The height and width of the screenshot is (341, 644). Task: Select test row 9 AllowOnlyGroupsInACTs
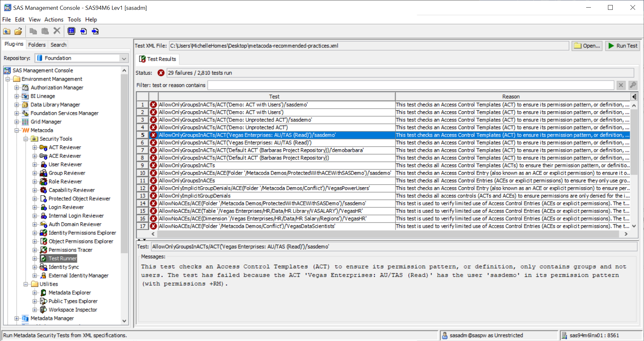click(383, 165)
